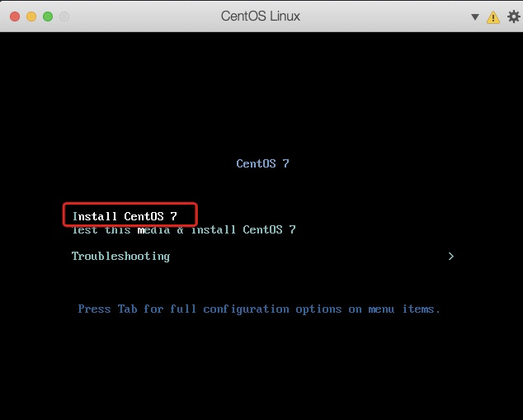
Task: Choose Test this media & install CentOS 7
Action: 184,229
